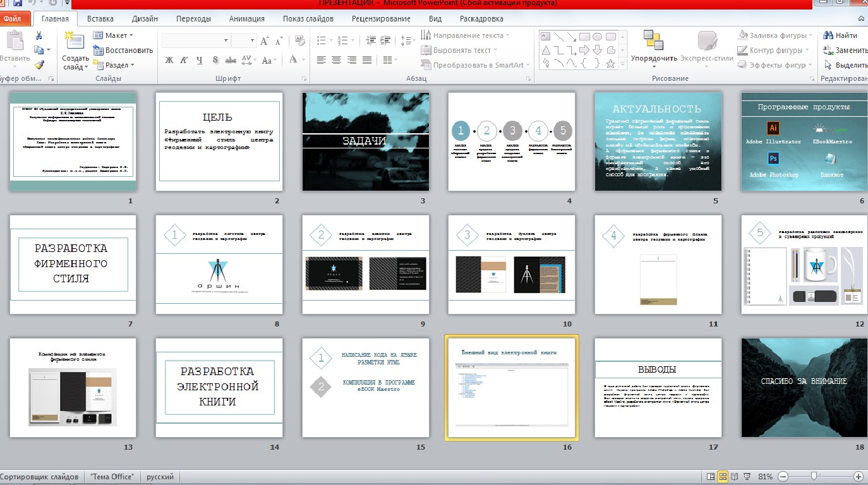Open the Макет layout dropdown
The image size is (868, 485).
(112, 35)
